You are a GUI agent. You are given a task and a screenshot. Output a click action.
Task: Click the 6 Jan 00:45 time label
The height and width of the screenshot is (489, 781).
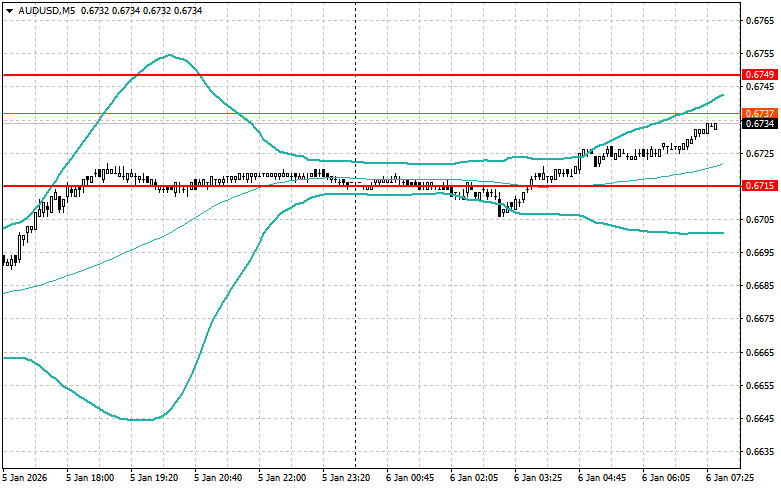[410, 478]
